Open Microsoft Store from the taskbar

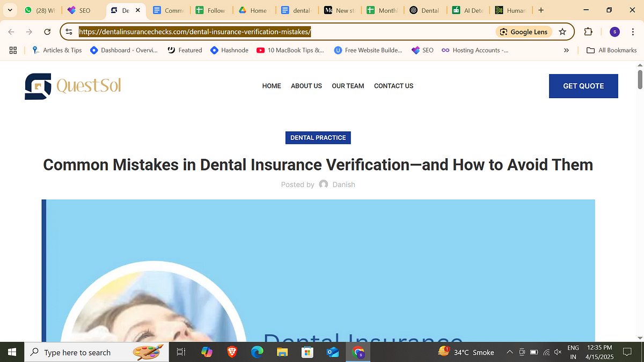[x=308, y=352]
